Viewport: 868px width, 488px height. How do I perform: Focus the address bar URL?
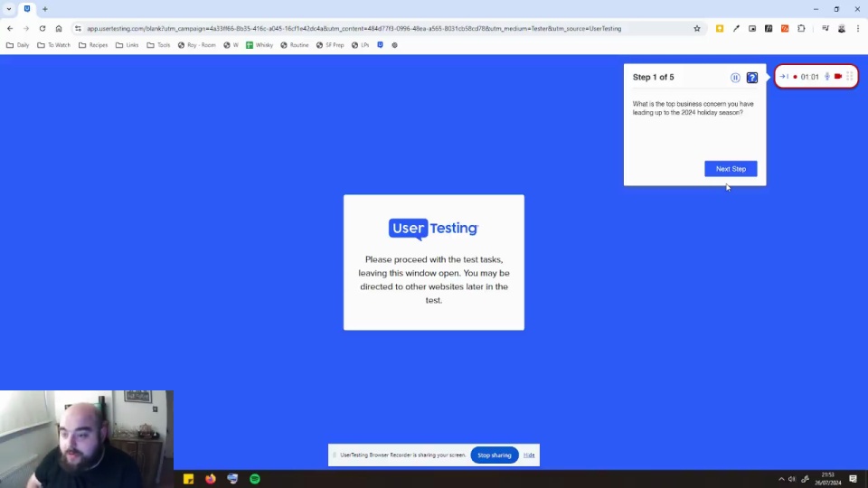pos(354,29)
